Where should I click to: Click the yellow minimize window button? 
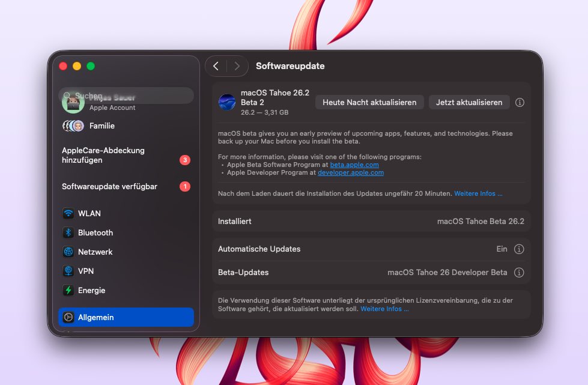pyautogui.click(x=77, y=66)
